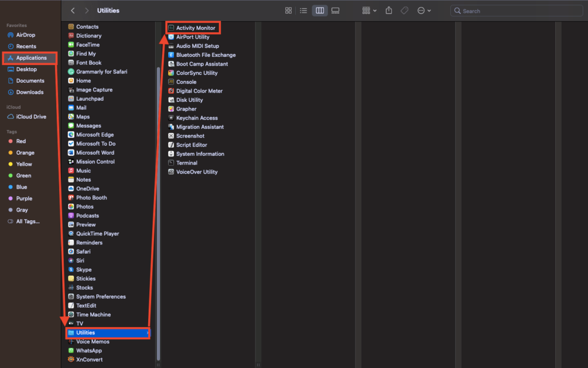The height and width of the screenshot is (368, 588).
Task: Open the Share toolbar icon
Action: coord(389,10)
